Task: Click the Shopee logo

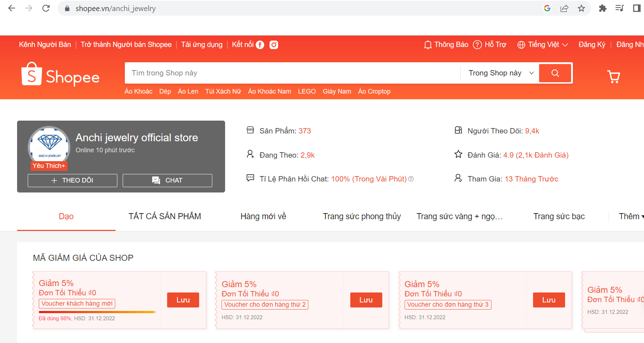Action: 60,75
